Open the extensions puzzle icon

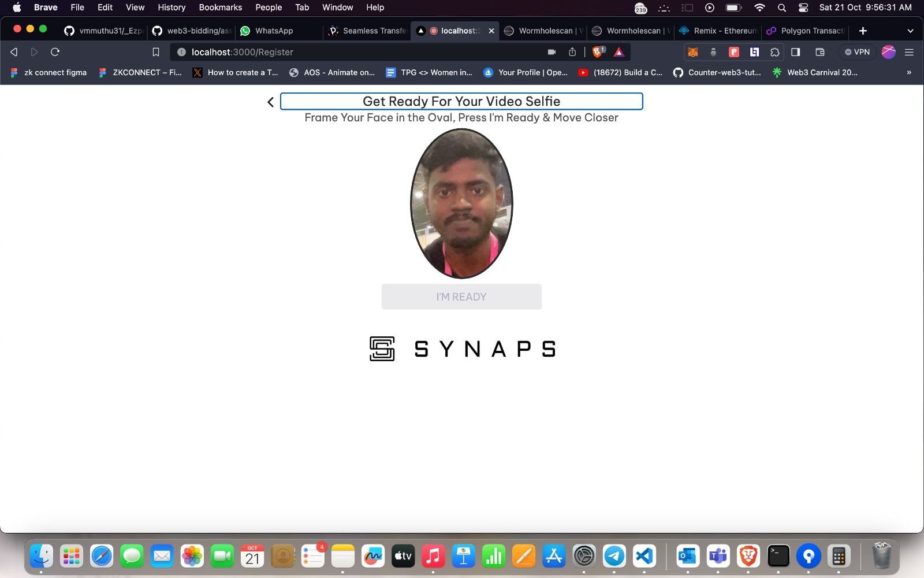point(775,52)
